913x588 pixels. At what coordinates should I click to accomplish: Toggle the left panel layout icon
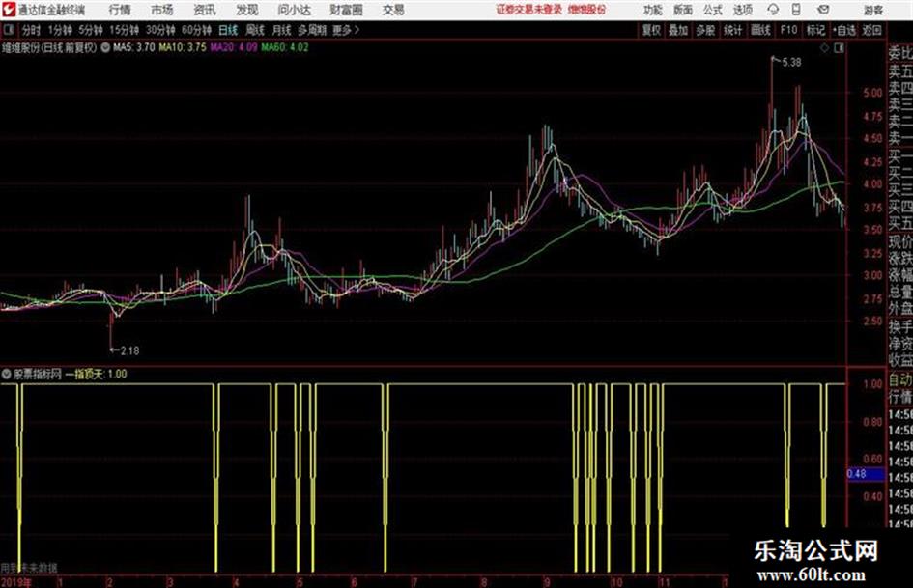(x=8, y=30)
